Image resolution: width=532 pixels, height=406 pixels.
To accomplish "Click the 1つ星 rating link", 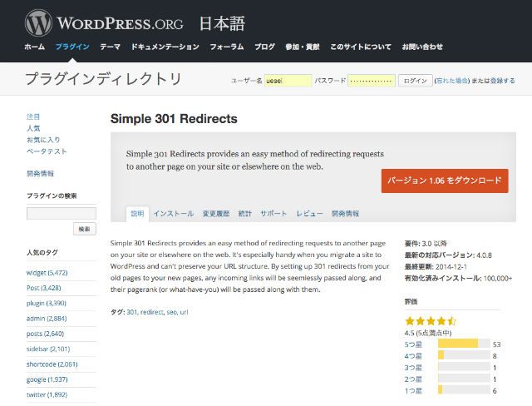I will tap(413, 390).
